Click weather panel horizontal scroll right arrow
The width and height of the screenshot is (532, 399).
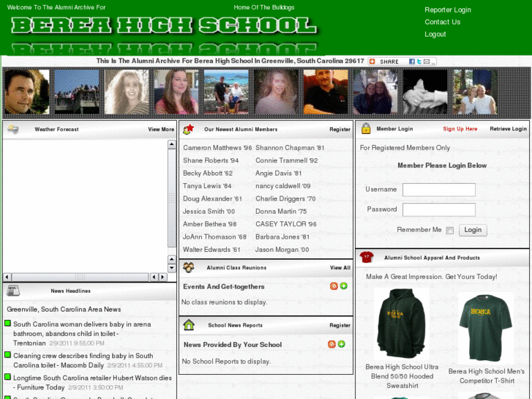163,277
